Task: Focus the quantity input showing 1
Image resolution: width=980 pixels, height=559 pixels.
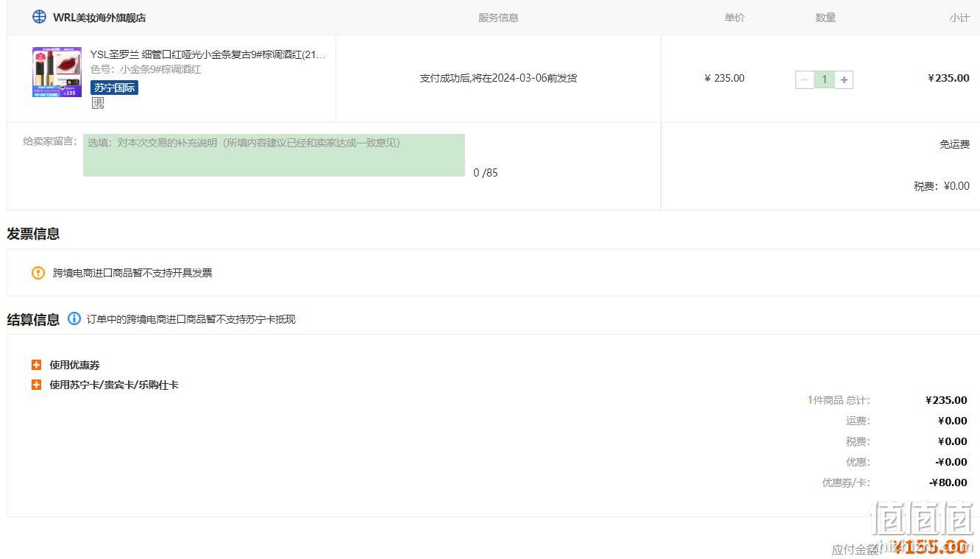Action: point(824,79)
